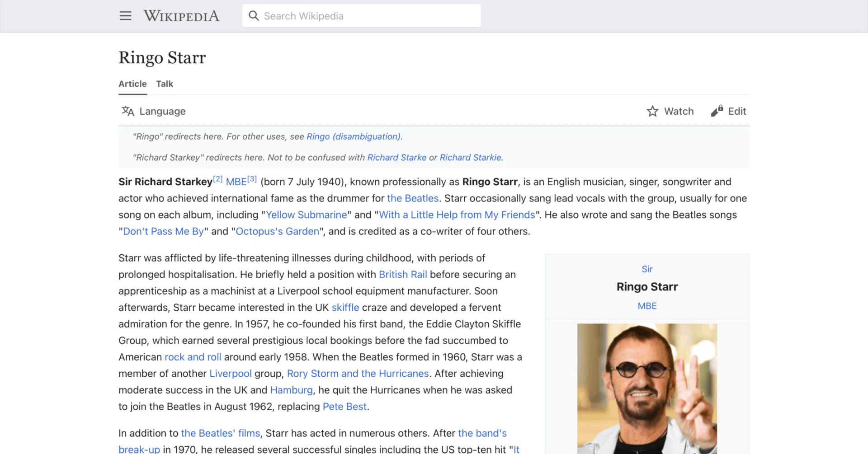Open the Ringo Starr infobox photo

(x=647, y=388)
